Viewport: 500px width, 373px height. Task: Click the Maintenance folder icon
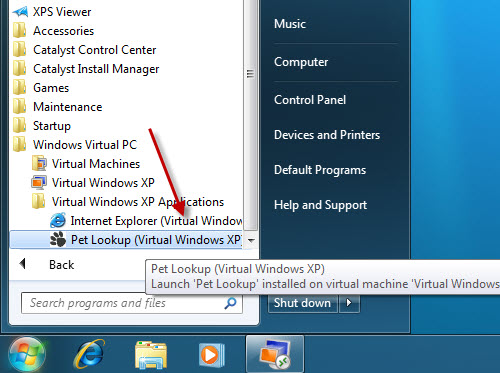(19, 106)
